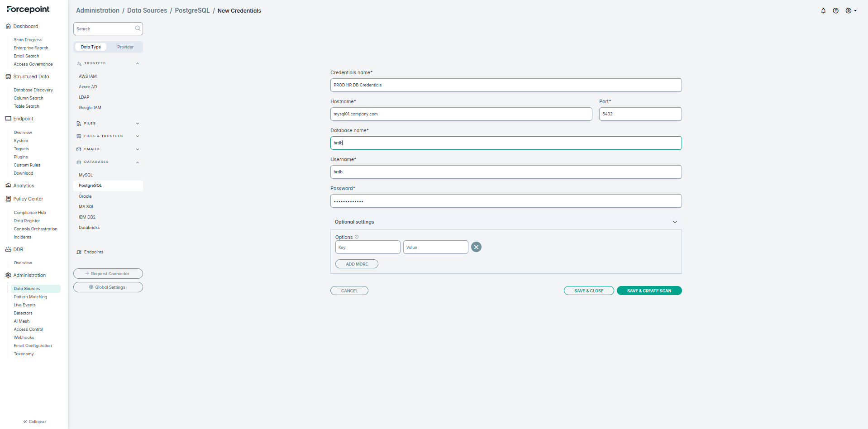The width and height of the screenshot is (868, 429).
Task: Click the Options info tooltip icon
Action: coord(357,237)
